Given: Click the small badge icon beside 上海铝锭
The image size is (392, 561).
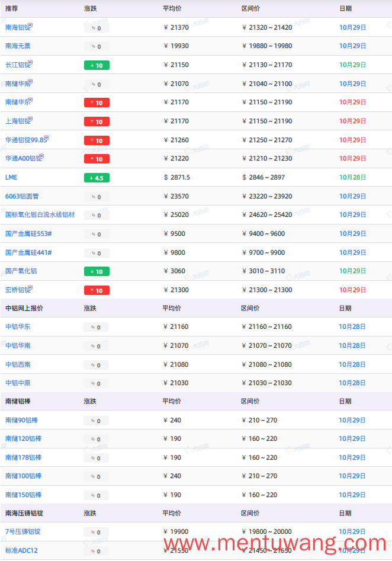Looking at the screenshot, I should point(30,119).
